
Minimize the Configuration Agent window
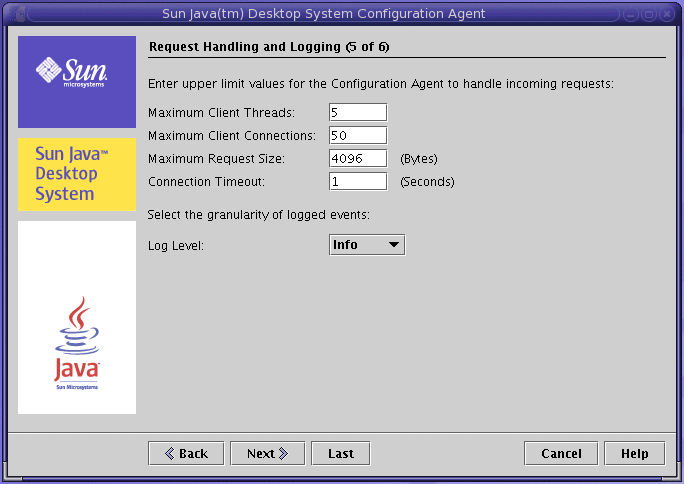pyautogui.click(x=631, y=14)
